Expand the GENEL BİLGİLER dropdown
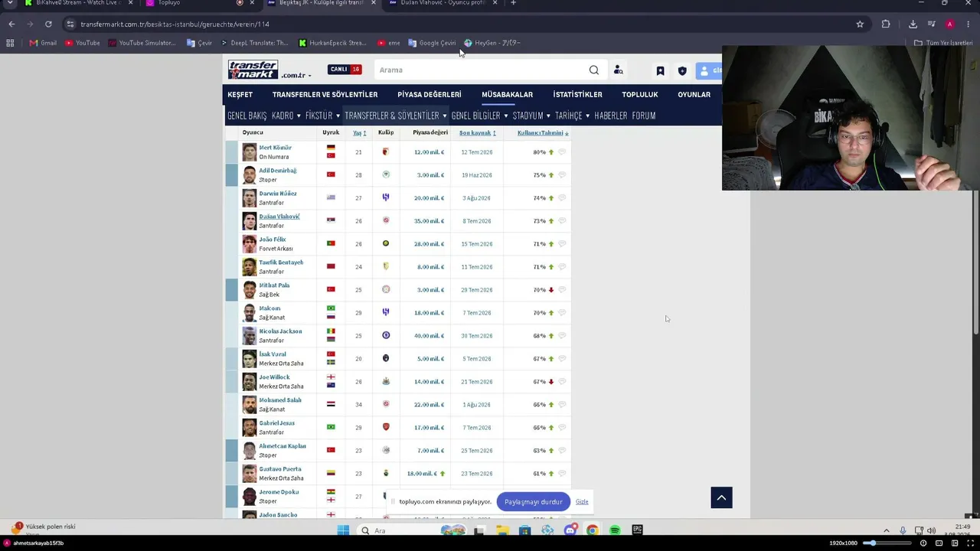 (479, 116)
